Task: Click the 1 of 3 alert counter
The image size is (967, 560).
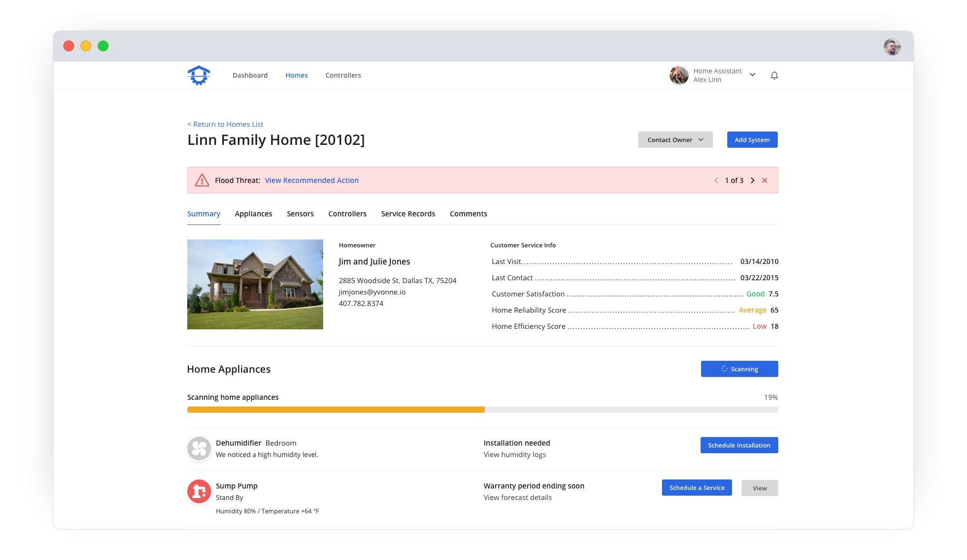Action: pos(734,180)
